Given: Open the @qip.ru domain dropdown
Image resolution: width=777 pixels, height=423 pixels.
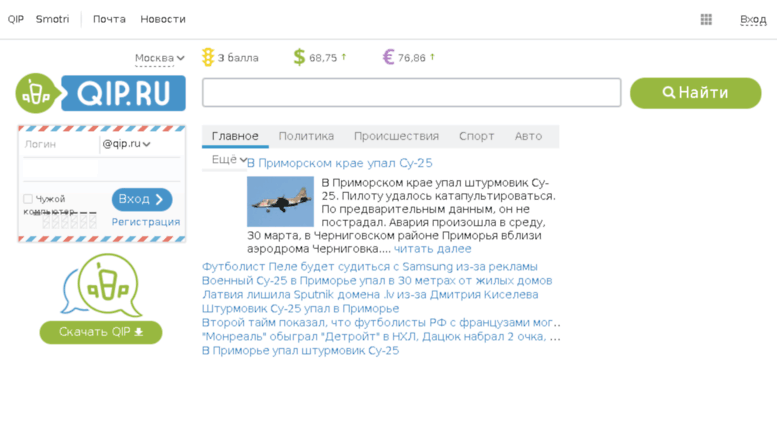Looking at the screenshot, I should (x=126, y=144).
